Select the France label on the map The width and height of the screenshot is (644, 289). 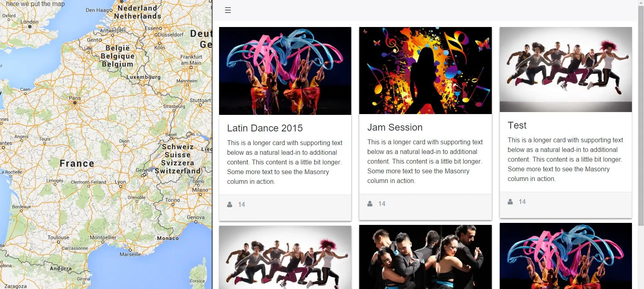pos(77,163)
